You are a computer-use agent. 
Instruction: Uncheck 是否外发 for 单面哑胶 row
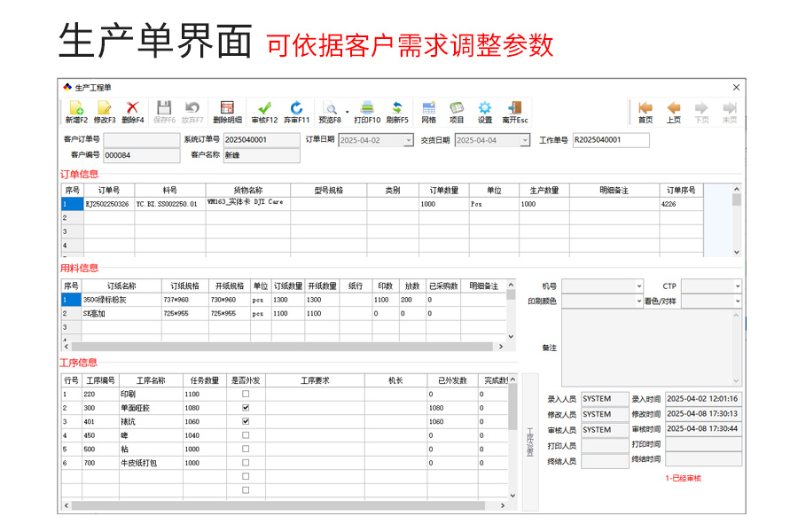click(246, 408)
